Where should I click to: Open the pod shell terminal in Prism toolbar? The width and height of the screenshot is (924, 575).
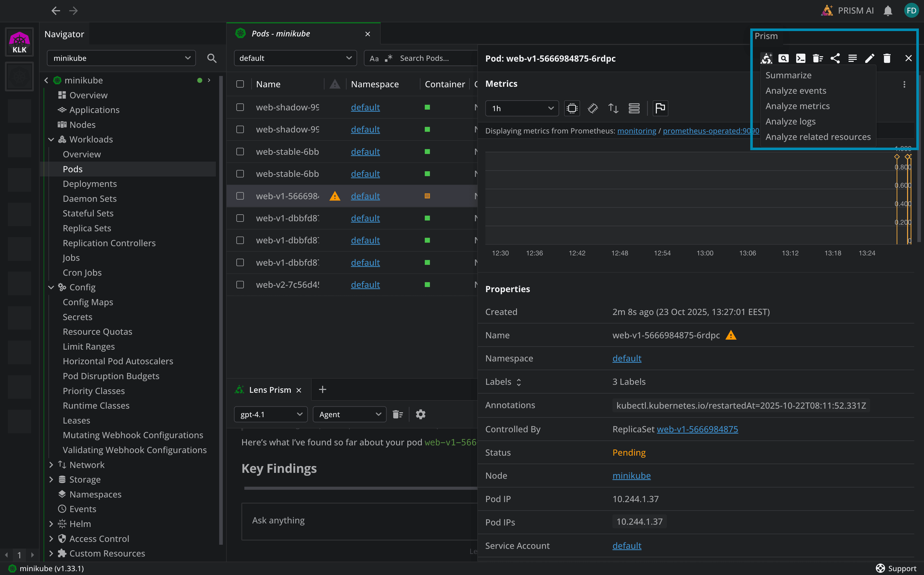coord(801,58)
